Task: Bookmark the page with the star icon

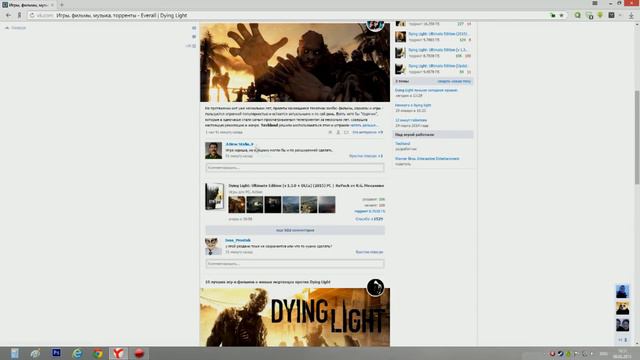Action: pyautogui.click(x=561, y=16)
